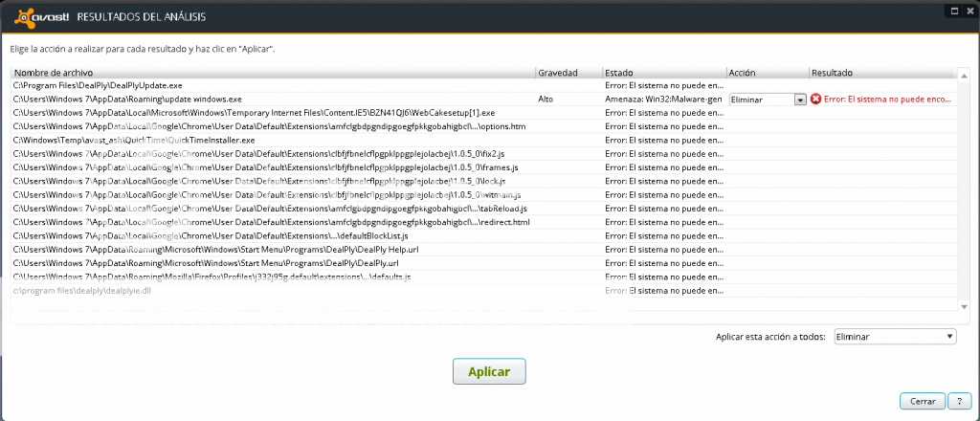The height and width of the screenshot is (421, 980).
Task: Expand the 'Aplicar esta acción a todos' dropdown
Action: (948, 337)
